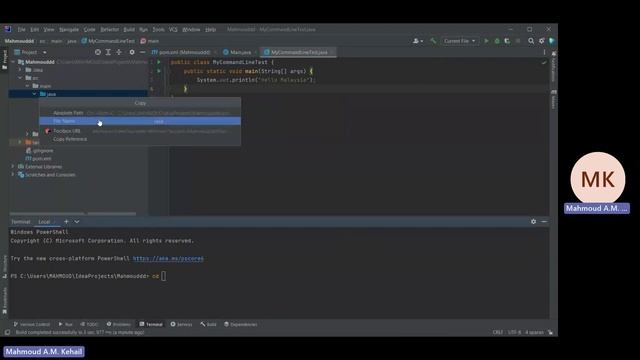Toggle the Bookmarks side stripe button
The height and width of the screenshot is (360, 640).
point(5,300)
